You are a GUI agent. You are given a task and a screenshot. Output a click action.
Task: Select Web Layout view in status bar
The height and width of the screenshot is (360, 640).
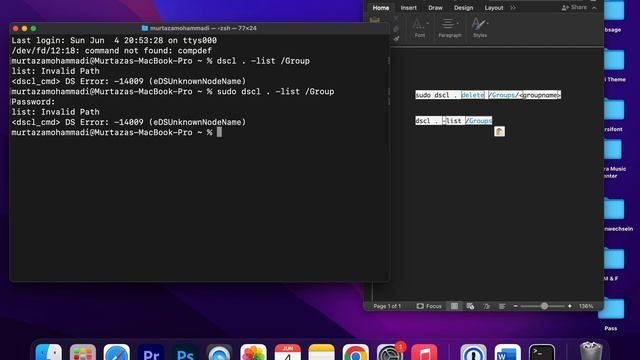[470, 306]
